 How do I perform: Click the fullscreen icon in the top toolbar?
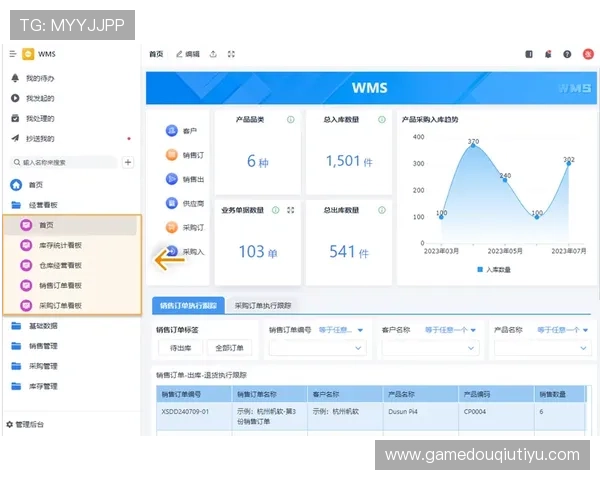[x=231, y=54]
